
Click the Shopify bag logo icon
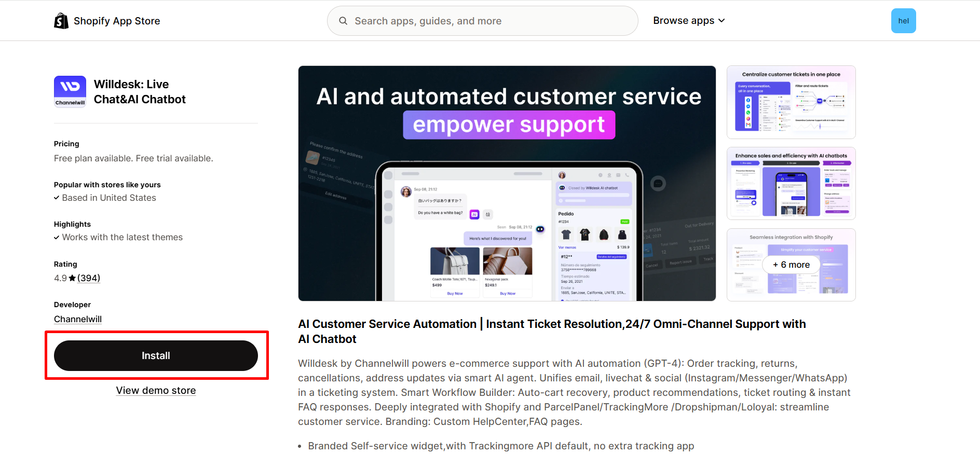pyautogui.click(x=61, y=21)
